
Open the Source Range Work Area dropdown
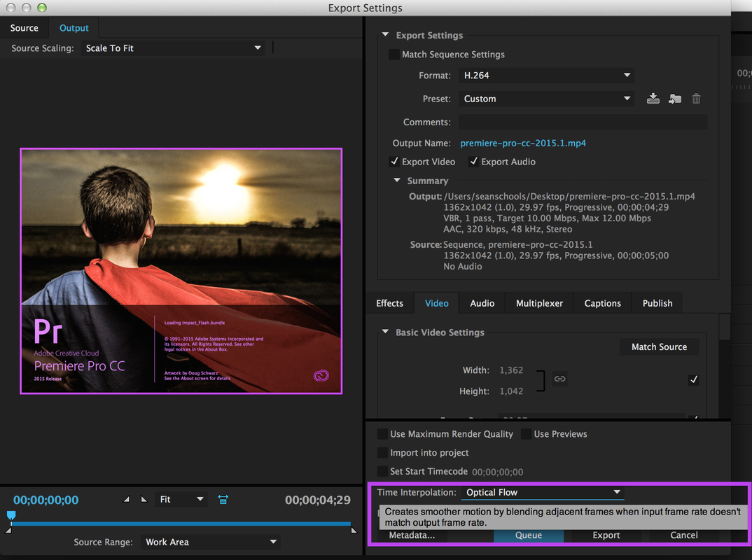(211, 542)
